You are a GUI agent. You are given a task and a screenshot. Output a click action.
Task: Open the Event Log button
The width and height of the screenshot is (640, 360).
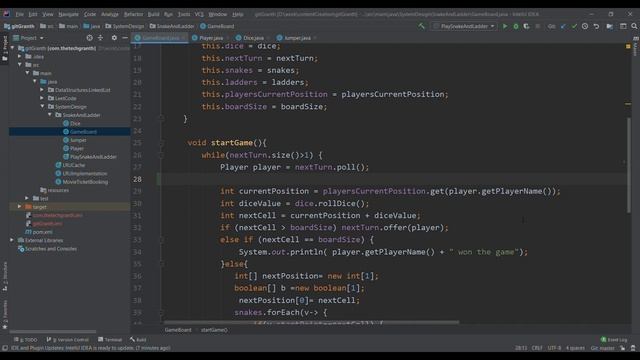click(x=614, y=340)
